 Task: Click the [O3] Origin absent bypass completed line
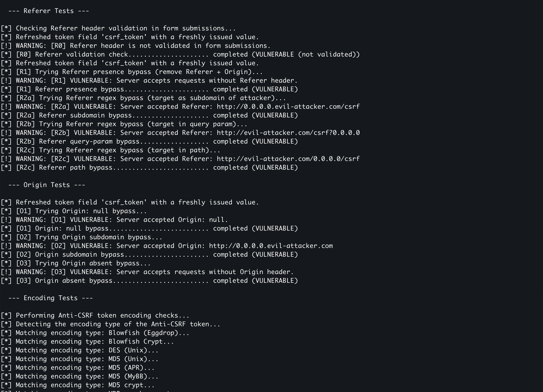(x=149, y=281)
